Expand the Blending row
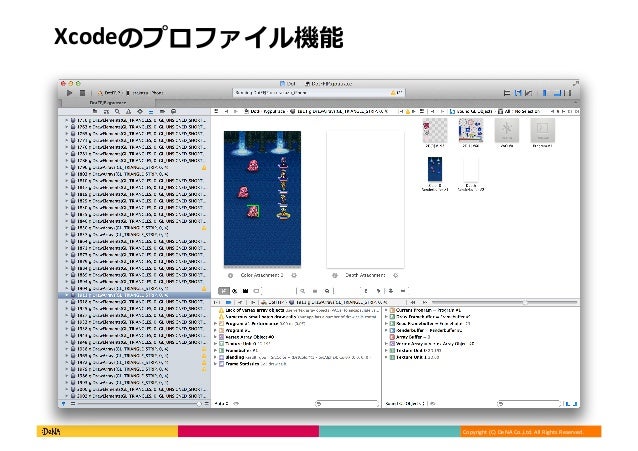 (x=216, y=357)
